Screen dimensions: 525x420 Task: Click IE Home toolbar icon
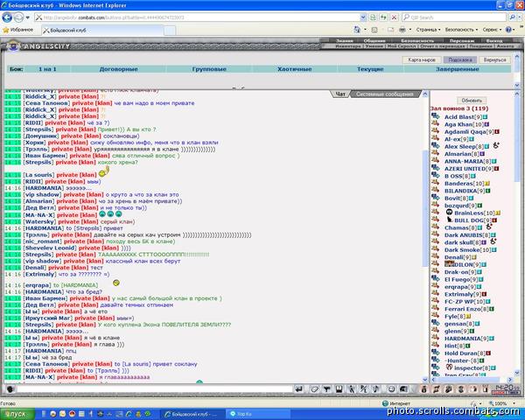coord(357,30)
